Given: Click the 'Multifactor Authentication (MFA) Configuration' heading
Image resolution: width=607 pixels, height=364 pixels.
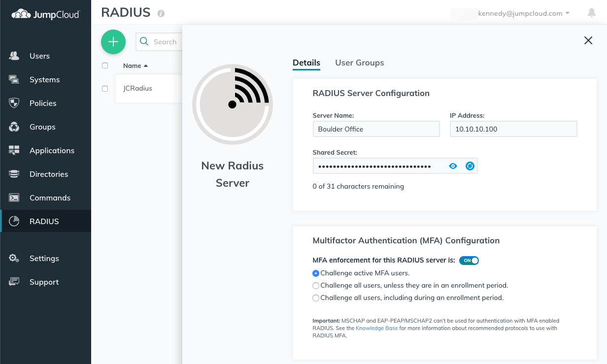Looking at the screenshot, I should [x=406, y=240].
